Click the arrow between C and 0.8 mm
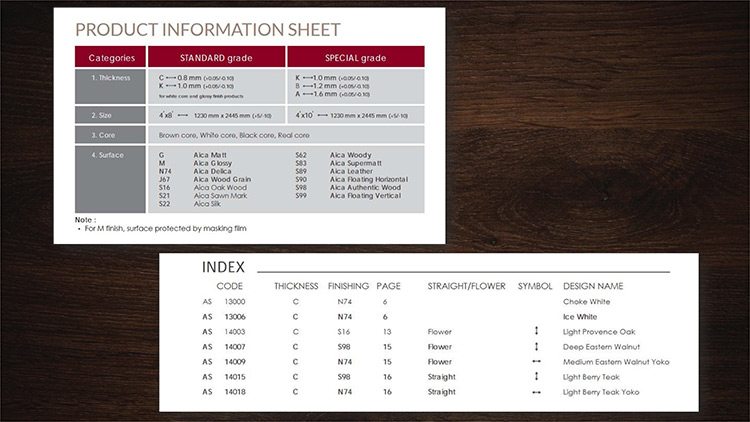 [174, 77]
